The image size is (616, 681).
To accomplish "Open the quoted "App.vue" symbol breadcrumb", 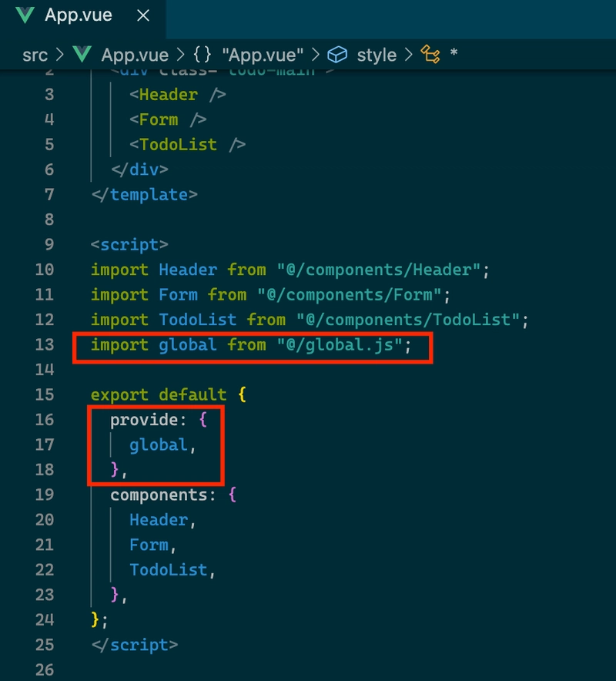I will pyautogui.click(x=263, y=55).
